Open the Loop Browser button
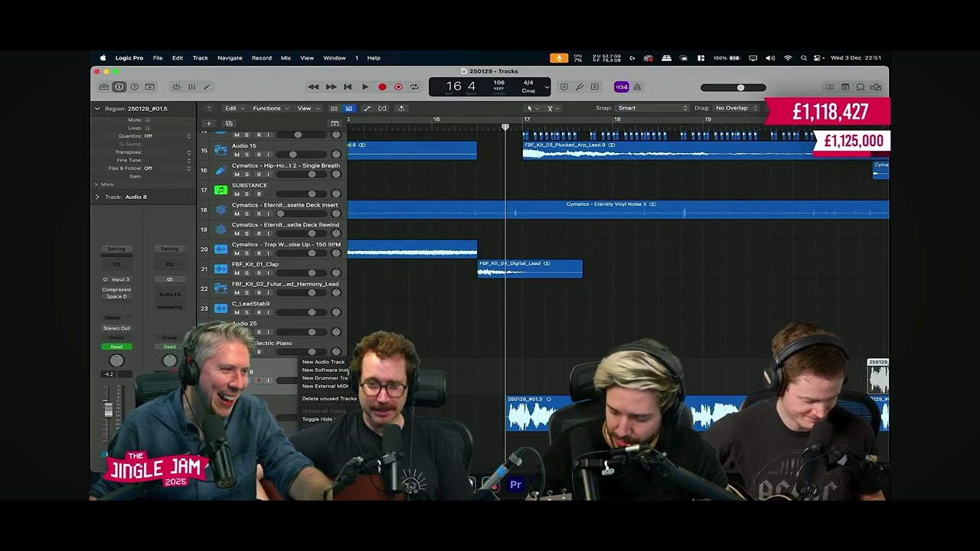 pos(861,87)
